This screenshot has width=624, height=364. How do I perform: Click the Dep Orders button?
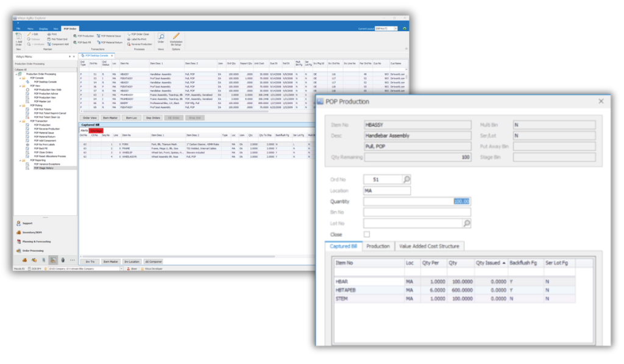(152, 117)
